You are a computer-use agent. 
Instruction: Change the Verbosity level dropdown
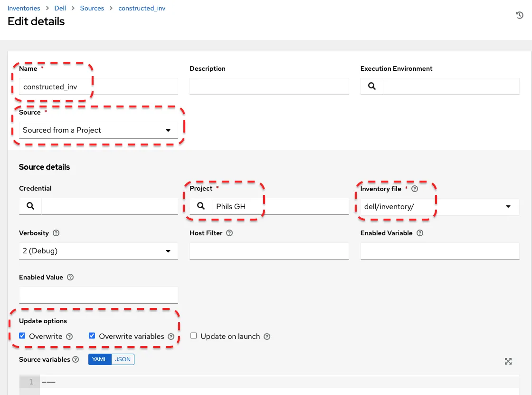click(168, 250)
